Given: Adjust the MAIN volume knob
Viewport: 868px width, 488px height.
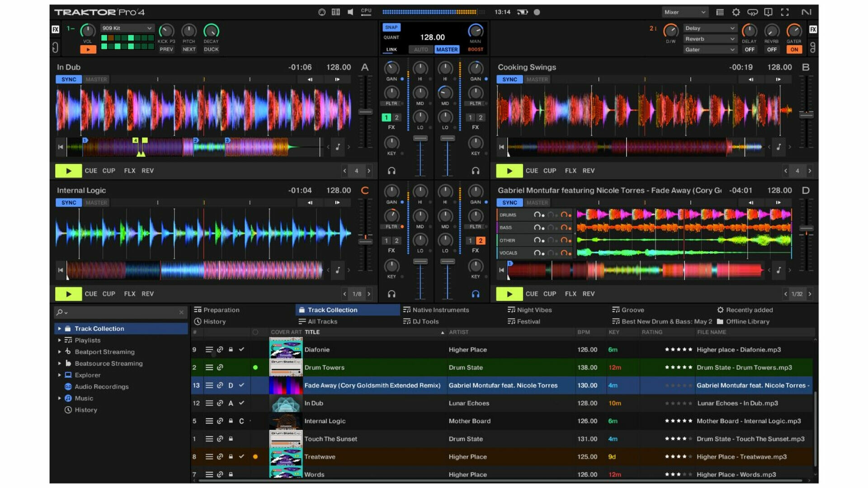Looking at the screenshot, I should 475,31.
